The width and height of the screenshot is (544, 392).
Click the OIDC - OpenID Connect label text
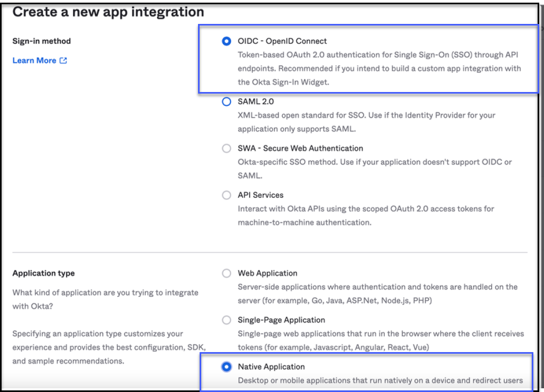282,41
